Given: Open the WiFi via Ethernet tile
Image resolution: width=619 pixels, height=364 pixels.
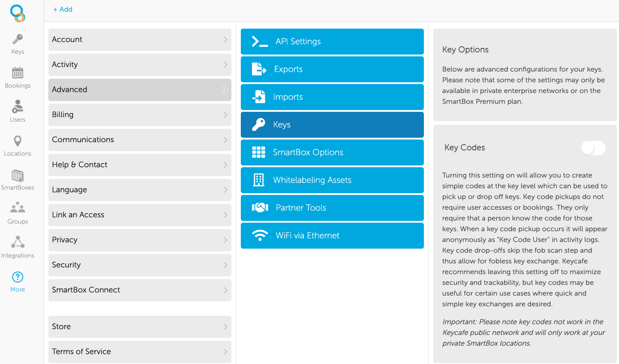Looking at the screenshot, I should [332, 236].
